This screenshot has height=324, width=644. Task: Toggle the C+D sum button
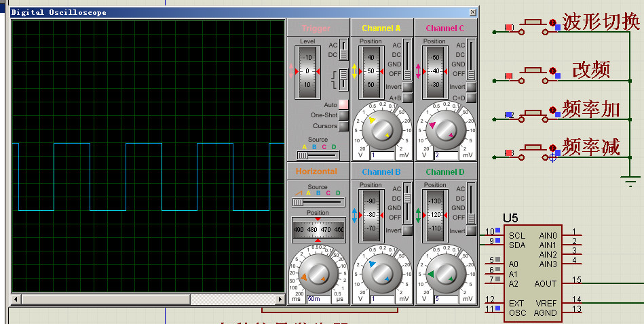(471, 98)
